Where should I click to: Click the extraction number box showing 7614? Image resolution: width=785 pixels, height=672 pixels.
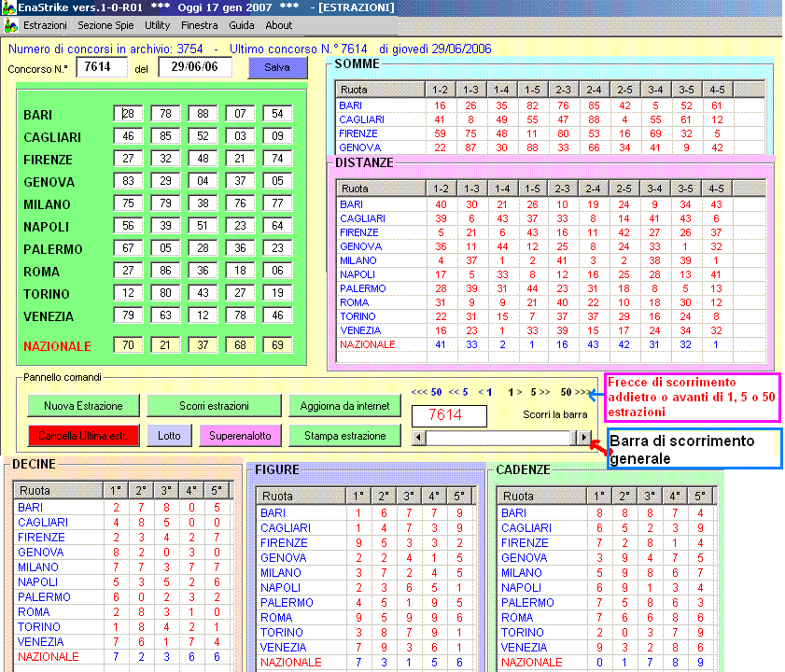449,415
